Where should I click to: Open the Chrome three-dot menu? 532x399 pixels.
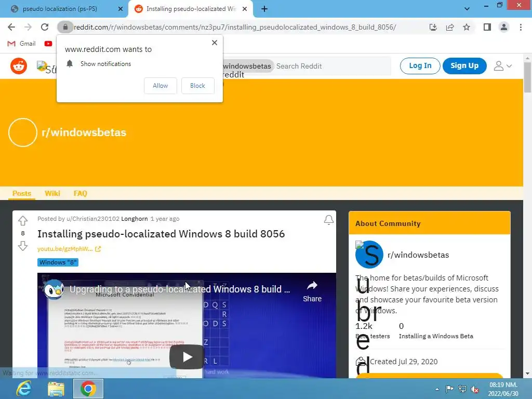(x=521, y=27)
